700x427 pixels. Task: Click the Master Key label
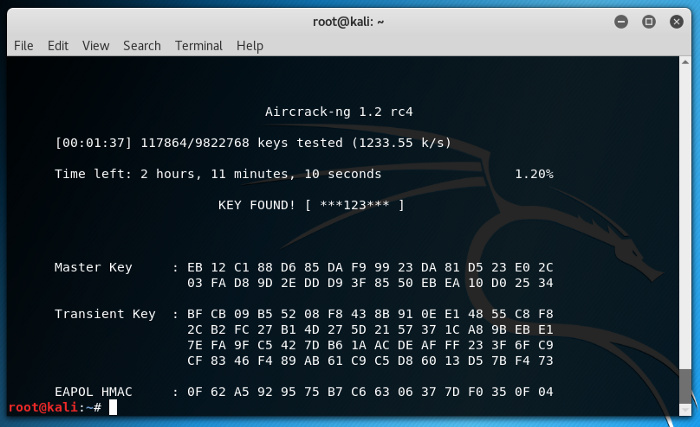(93, 267)
